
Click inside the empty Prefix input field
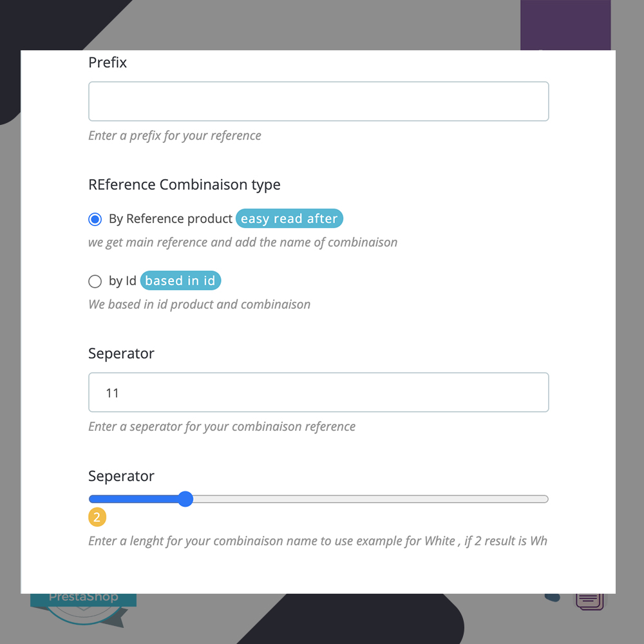click(x=318, y=101)
